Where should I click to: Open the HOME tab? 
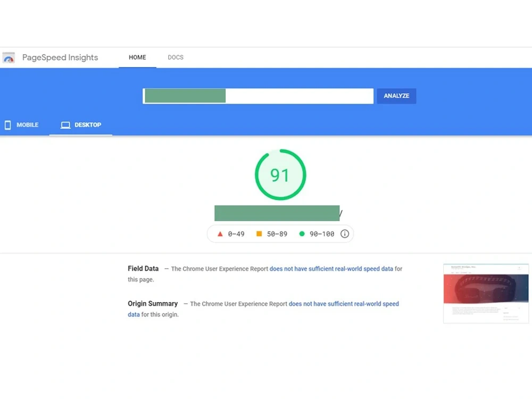point(137,57)
